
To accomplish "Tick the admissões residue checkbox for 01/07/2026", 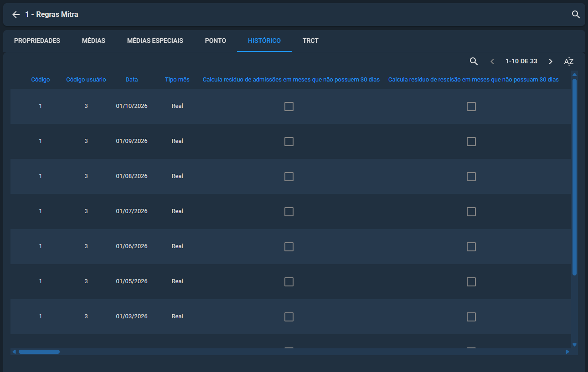I will (x=289, y=212).
